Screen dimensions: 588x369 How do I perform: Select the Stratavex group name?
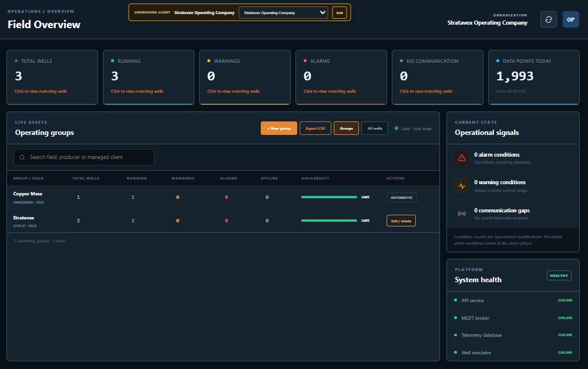click(23, 218)
